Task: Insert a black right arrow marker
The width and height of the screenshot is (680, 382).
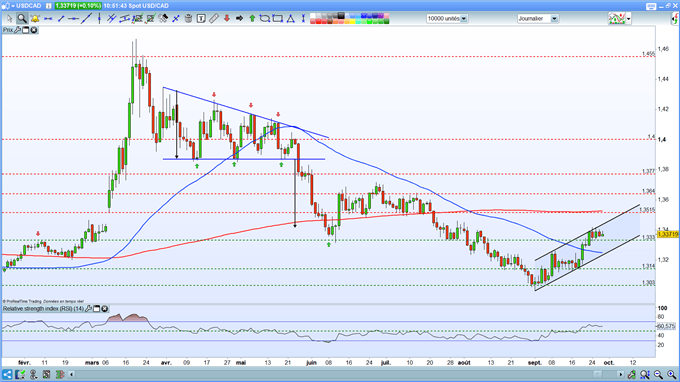Action: pyautogui.click(x=239, y=19)
